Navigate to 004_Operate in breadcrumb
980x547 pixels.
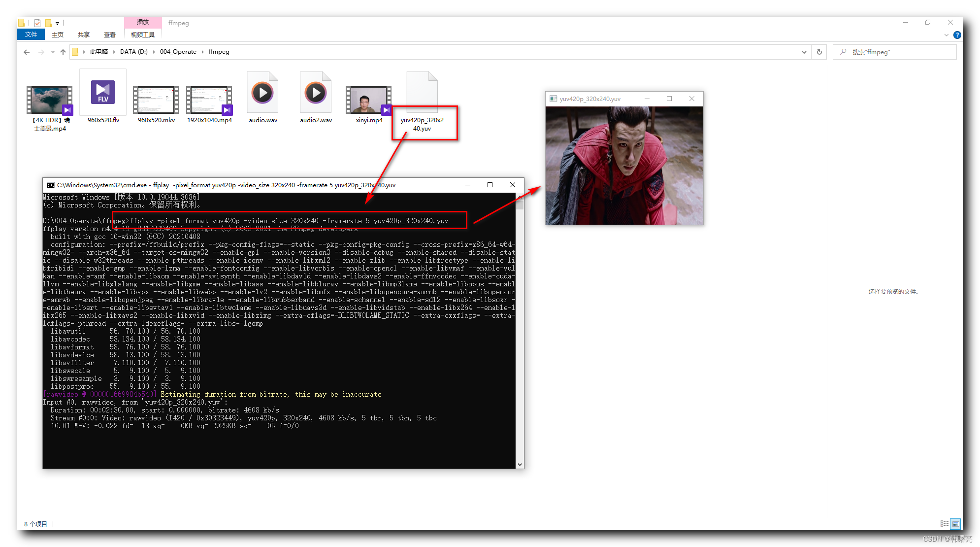click(x=178, y=52)
